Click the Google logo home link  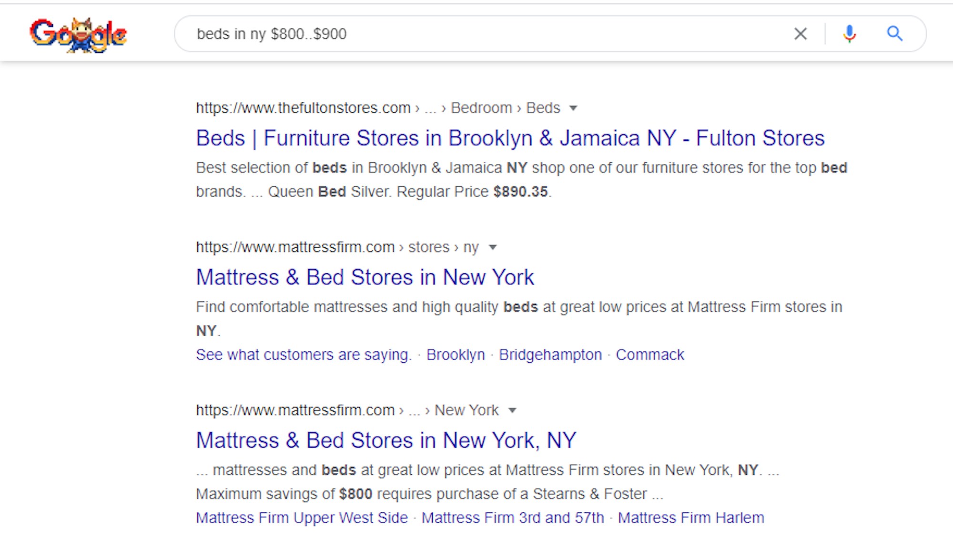coord(79,33)
